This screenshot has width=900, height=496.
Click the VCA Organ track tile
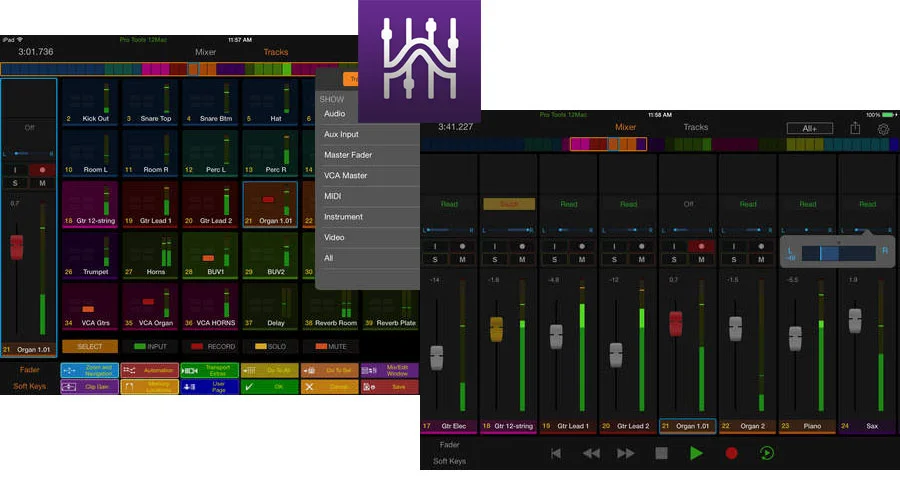[x=150, y=307]
